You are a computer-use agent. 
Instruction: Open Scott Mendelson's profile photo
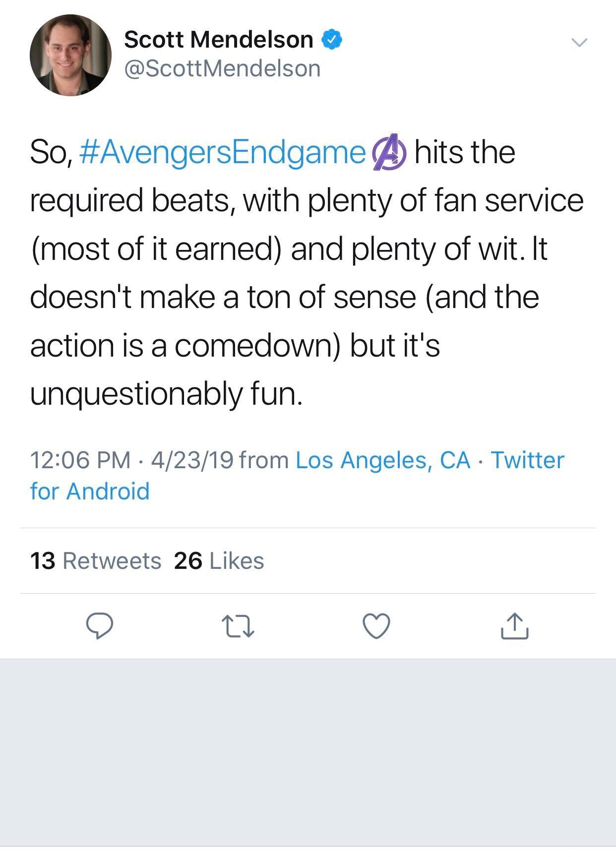pyautogui.click(x=70, y=55)
